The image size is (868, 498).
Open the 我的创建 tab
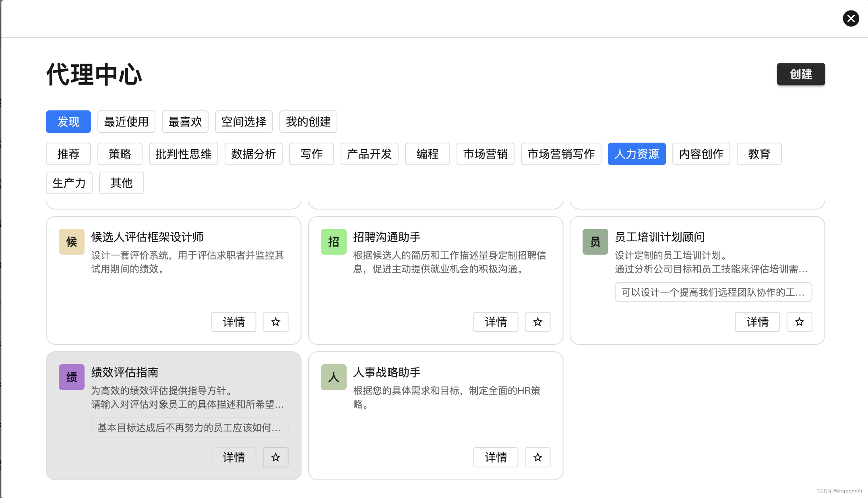click(x=308, y=122)
